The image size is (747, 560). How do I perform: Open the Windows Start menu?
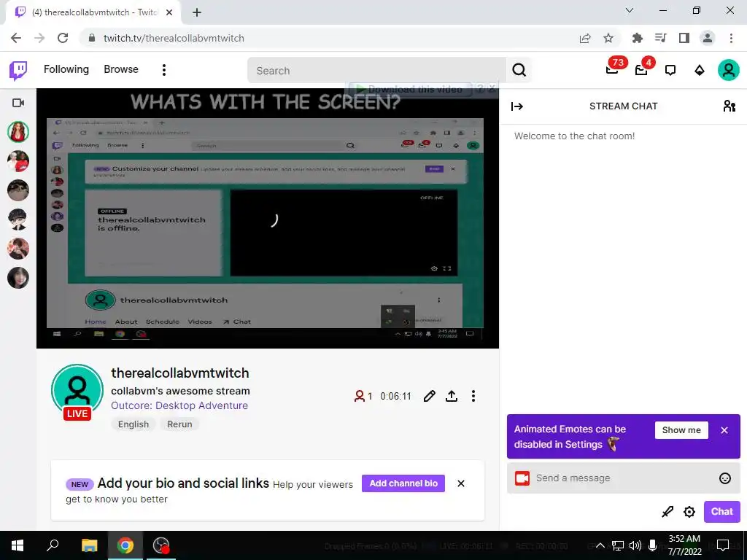click(18, 545)
